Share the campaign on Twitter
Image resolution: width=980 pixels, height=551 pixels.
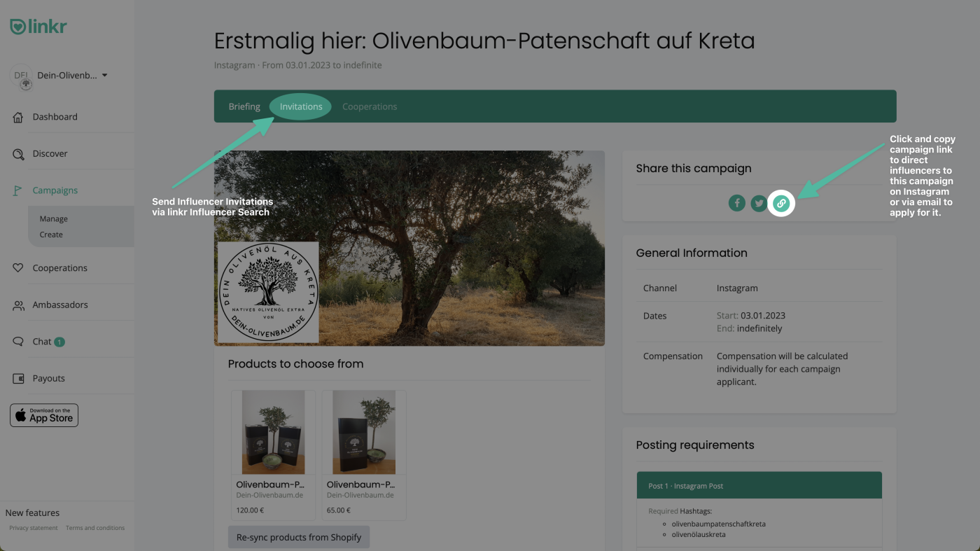(x=759, y=203)
